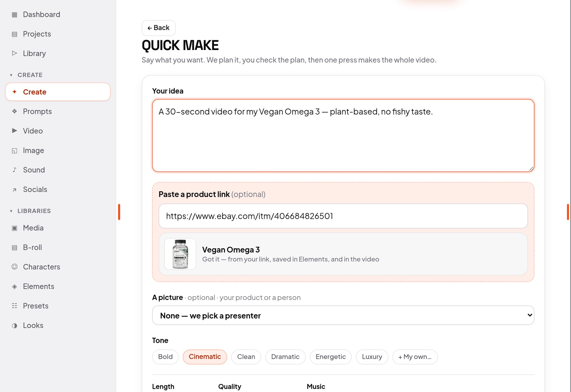Click the Dashboard grid icon
This screenshot has width=571, height=392.
(15, 15)
